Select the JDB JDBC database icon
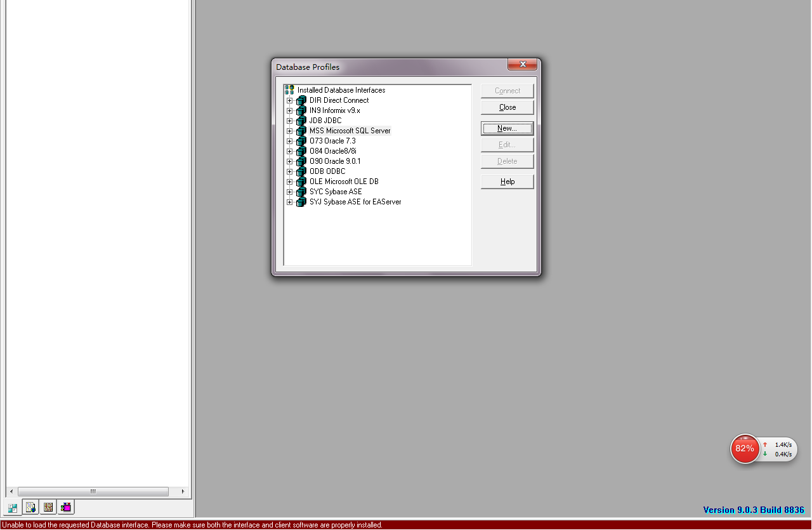Image resolution: width=812 pixels, height=530 pixels. [301, 121]
